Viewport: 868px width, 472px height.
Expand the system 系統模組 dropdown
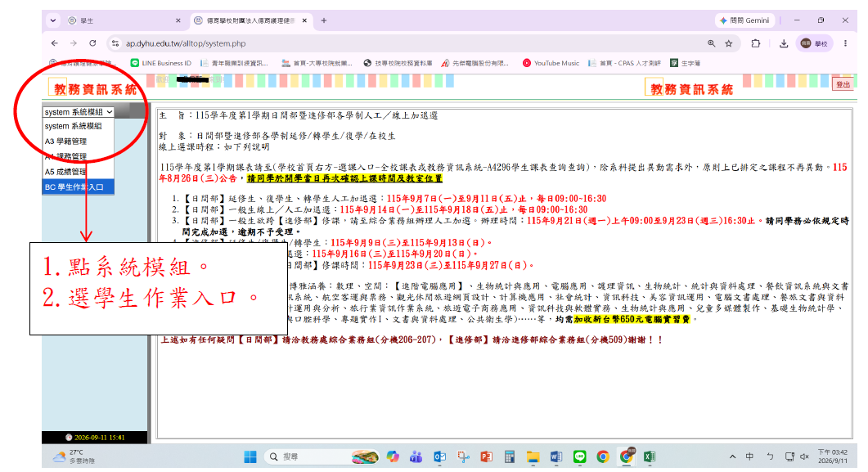click(x=78, y=112)
